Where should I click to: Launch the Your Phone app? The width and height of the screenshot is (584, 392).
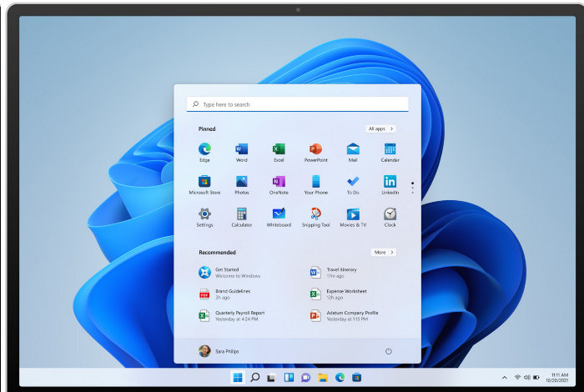click(x=316, y=184)
